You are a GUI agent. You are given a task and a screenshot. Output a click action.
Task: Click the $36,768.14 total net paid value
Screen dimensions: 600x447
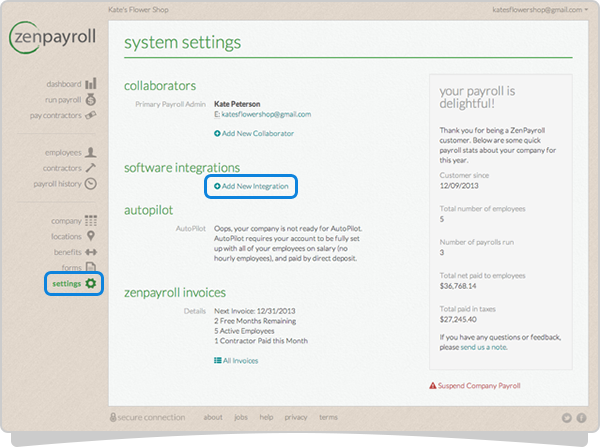(x=458, y=286)
